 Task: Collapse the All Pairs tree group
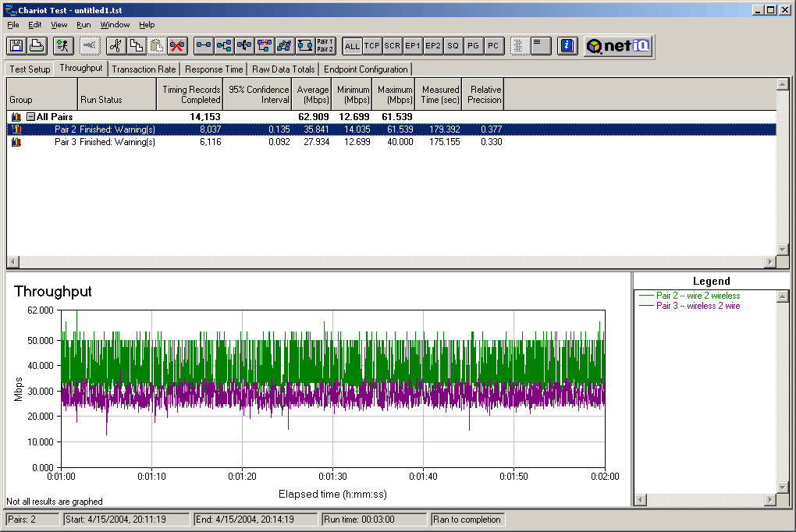(30, 117)
